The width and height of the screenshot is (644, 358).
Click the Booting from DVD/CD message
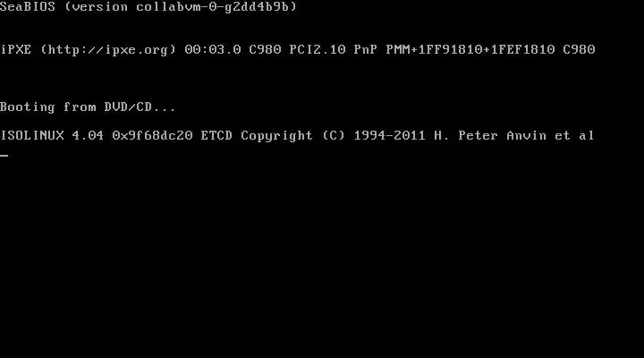[88, 107]
